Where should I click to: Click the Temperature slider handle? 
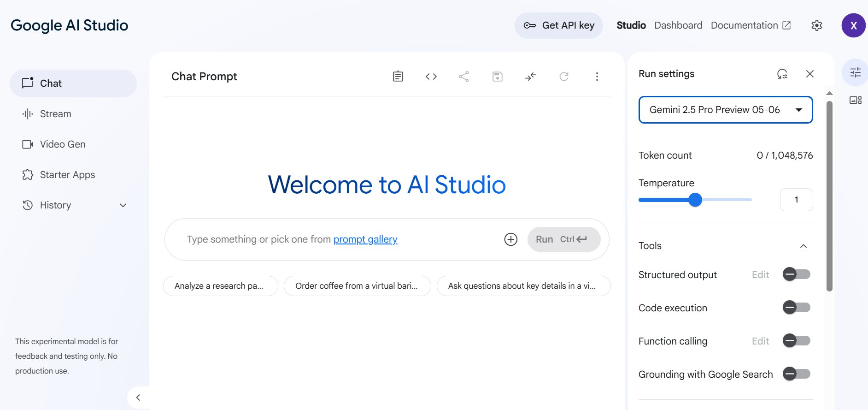pos(695,200)
